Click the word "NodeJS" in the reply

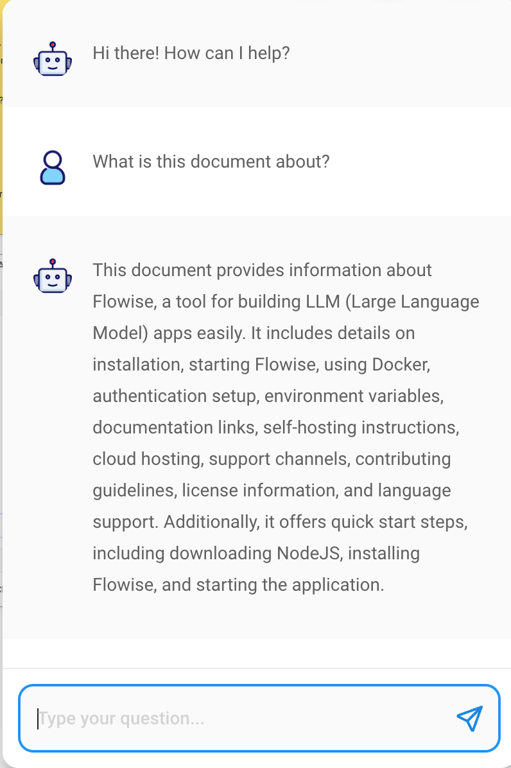[x=309, y=553]
